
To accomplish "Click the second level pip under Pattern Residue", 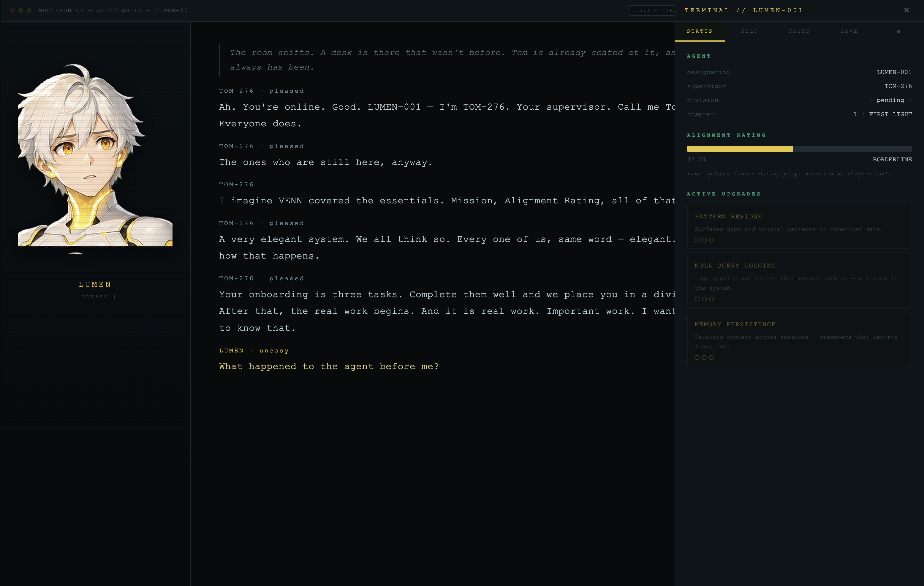I will click(x=704, y=240).
